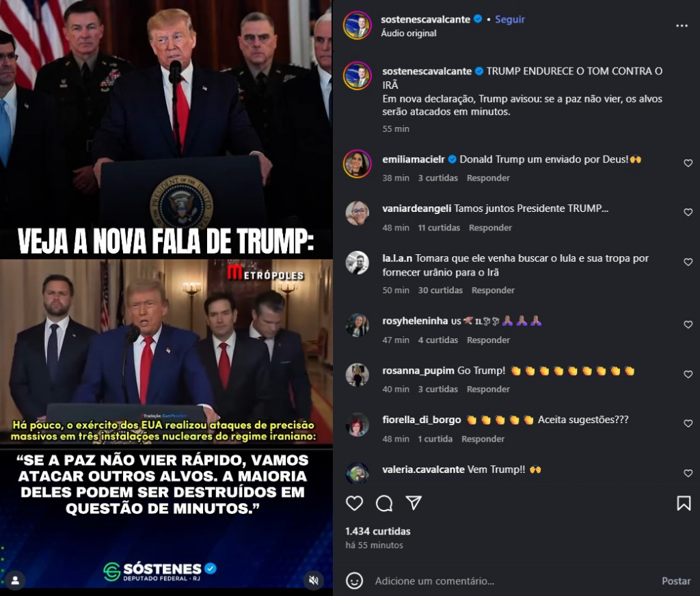Viewport: 700px width, 596px height.
Task: Open sostenescavalcante profile picture in header
Action: 357,25
